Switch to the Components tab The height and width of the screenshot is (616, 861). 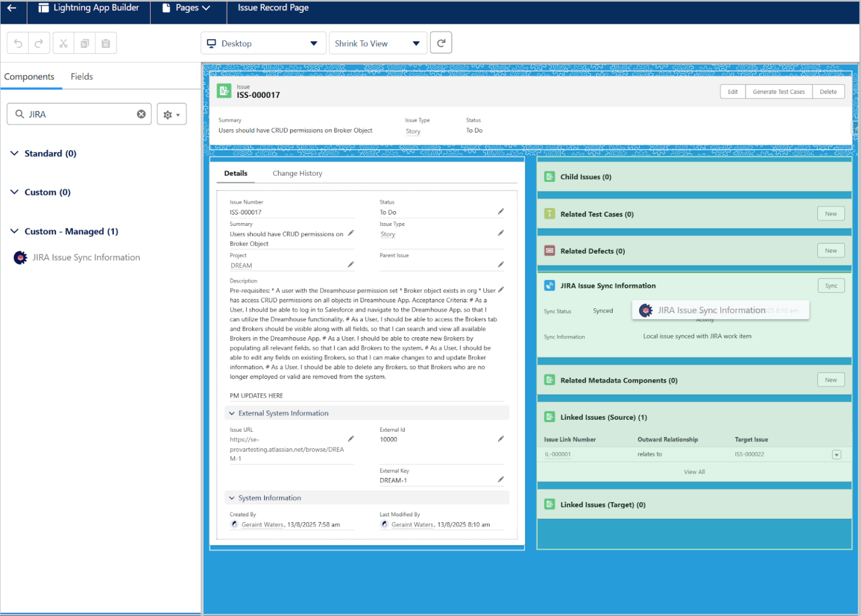click(x=29, y=77)
